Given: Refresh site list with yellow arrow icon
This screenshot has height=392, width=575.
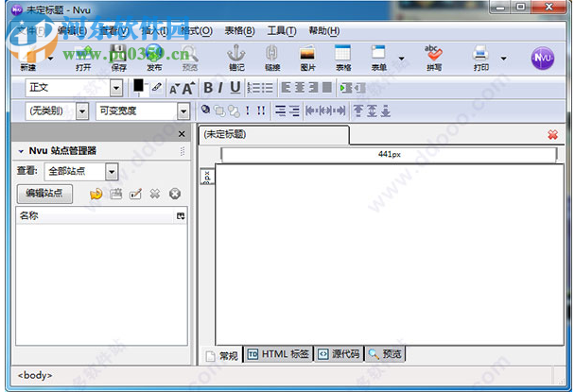Looking at the screenshot, I should point(96,194).
